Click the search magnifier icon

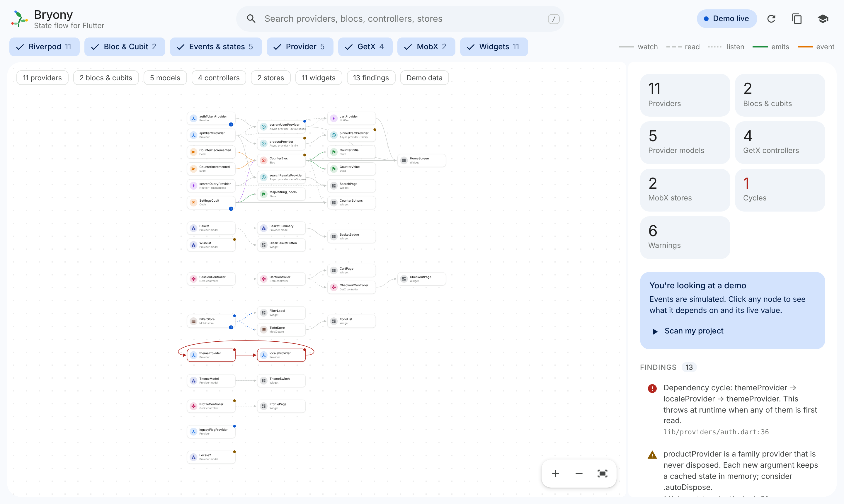(251, 19)
